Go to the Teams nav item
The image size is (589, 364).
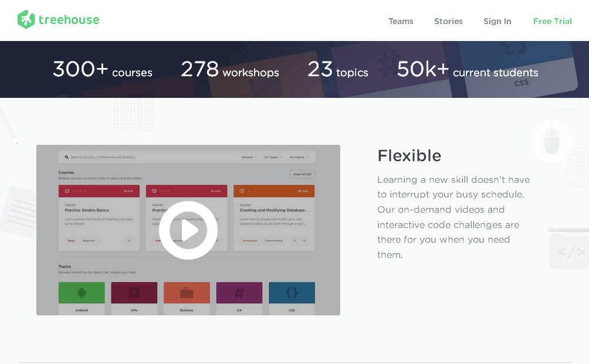[401, 21]
